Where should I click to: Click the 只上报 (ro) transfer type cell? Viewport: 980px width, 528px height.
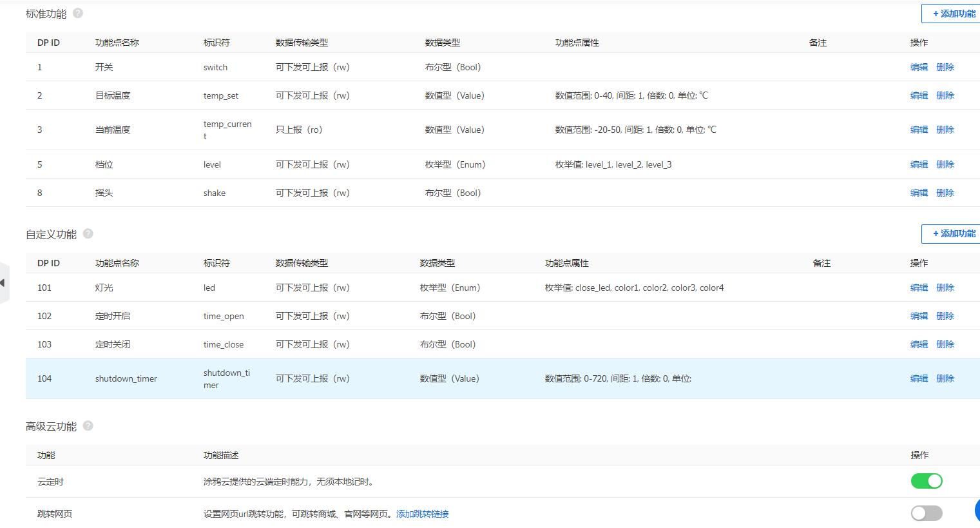pyautogui.click(x=299, y=130)
